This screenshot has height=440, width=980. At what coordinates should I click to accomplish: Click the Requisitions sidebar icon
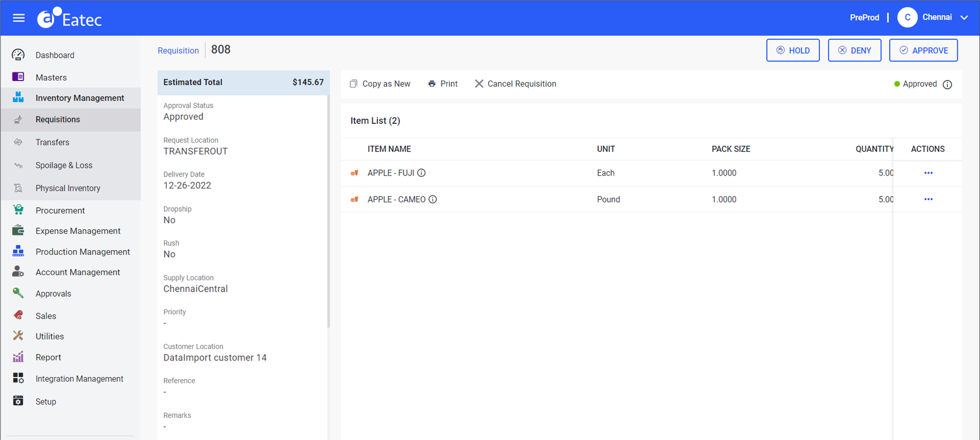pyautogui.click(x=18, y=119)
